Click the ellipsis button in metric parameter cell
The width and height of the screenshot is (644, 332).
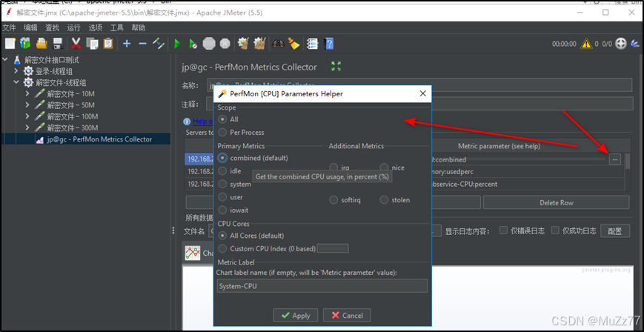(x=614, y=159)
